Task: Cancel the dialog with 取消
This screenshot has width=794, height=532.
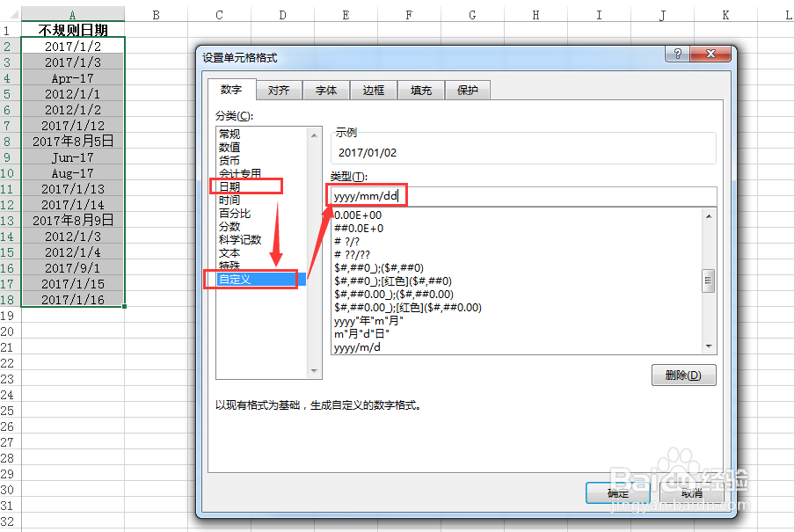Action: coord(692,492)
